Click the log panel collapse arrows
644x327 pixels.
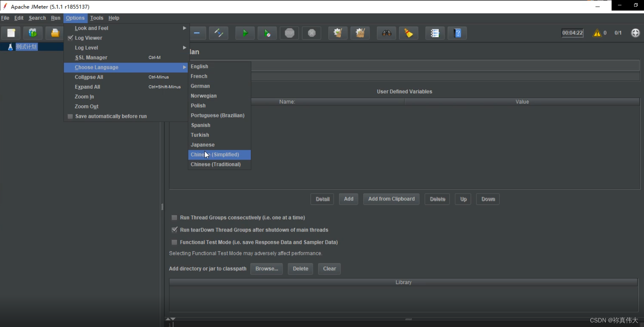coord(171,319)
